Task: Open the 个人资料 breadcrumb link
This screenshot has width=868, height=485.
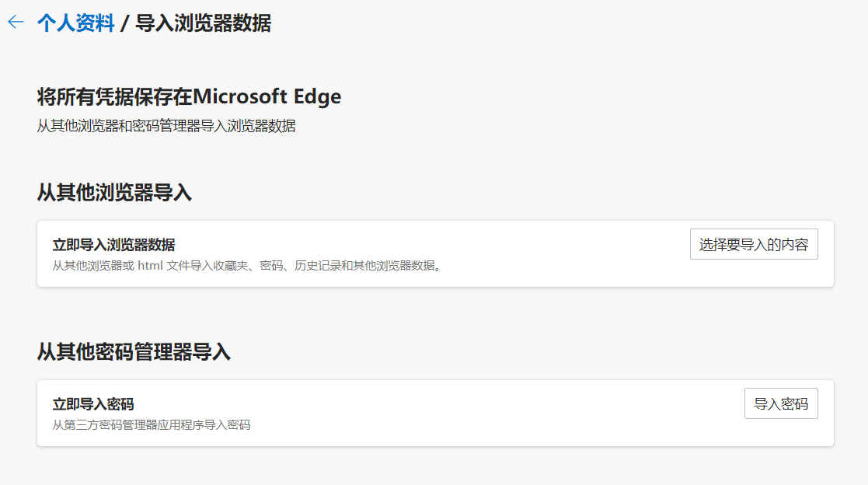Action: tap(76, 23)
